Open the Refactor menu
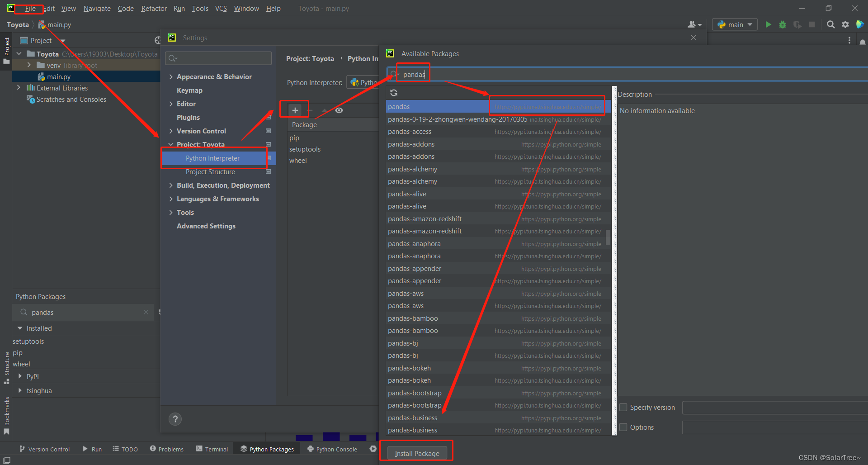The image size is (868, 465). [x=154, y=8]
